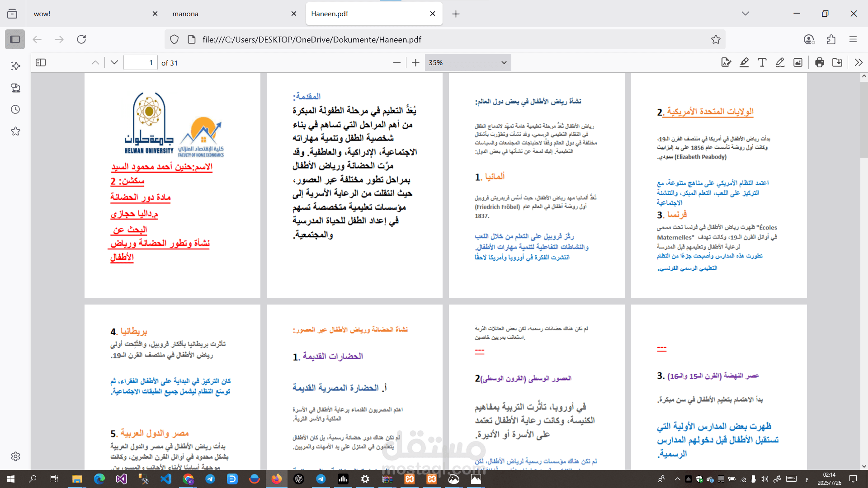
Task: Click the address bar with file URL
Action: 445,39
